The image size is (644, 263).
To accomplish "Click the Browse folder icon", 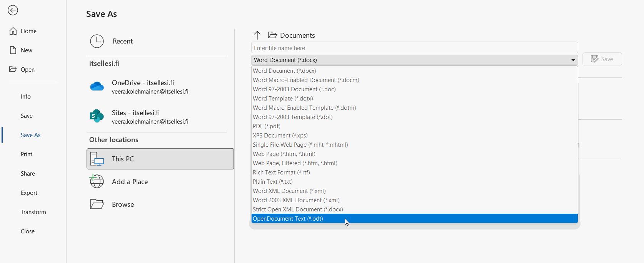I will [x=97, y=204].
